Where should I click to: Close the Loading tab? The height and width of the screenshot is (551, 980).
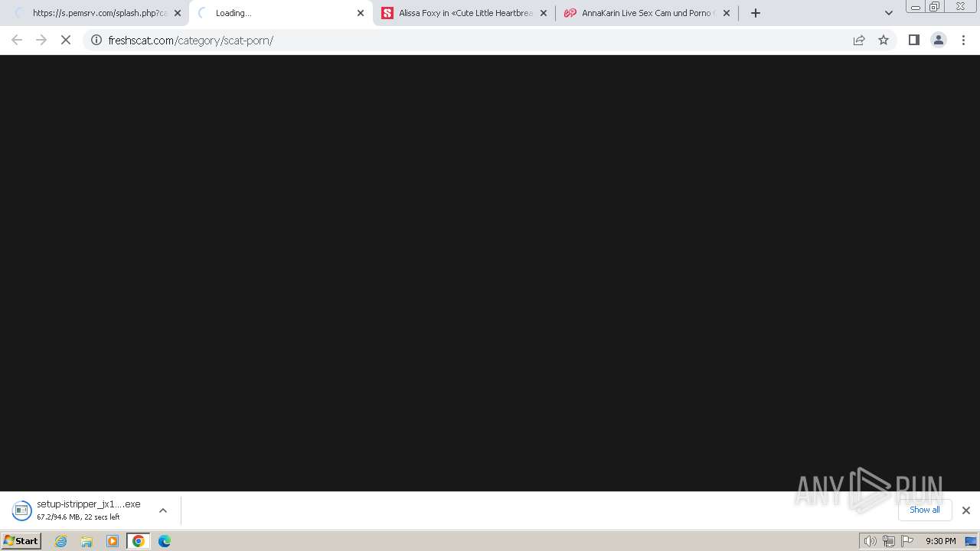point(361,13)
